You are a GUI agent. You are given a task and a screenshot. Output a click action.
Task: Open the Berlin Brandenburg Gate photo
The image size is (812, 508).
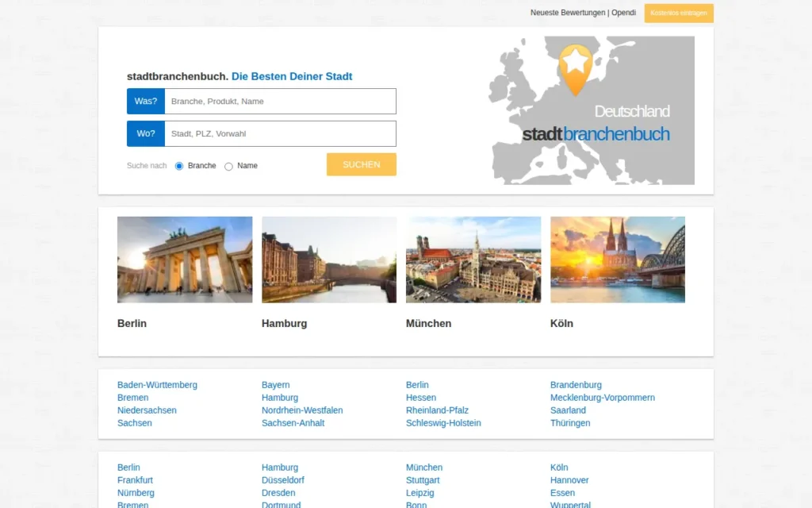click(185, 260)
